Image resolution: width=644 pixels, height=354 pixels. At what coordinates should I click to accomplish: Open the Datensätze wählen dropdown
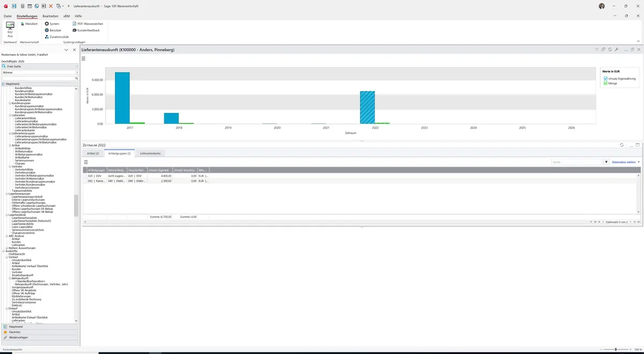coord(625,161)
